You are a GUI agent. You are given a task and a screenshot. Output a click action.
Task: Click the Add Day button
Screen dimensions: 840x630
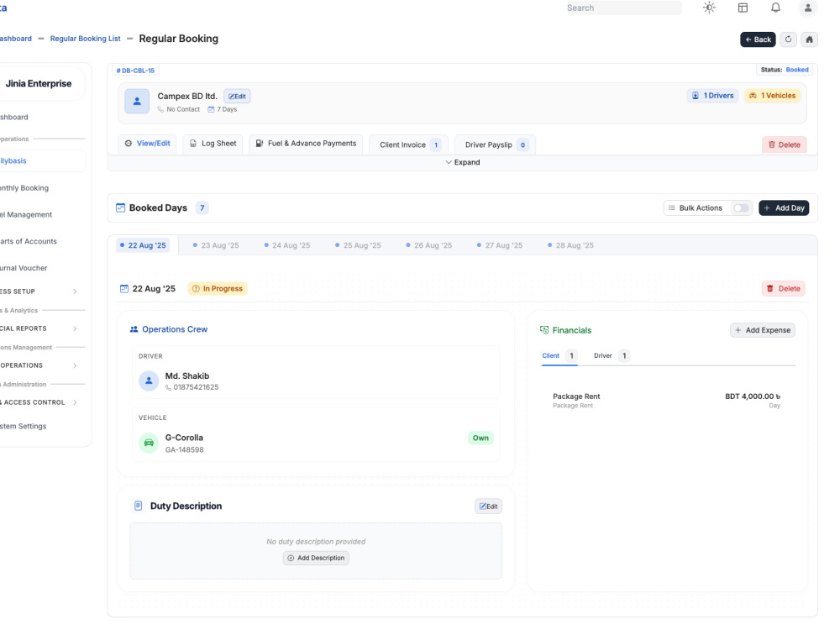[x=784, y=207]
